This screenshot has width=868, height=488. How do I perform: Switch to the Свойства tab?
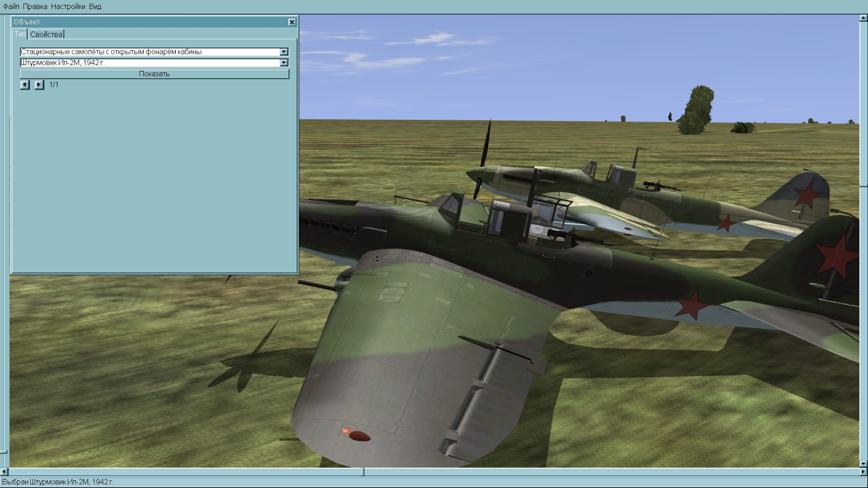(46, 34)
